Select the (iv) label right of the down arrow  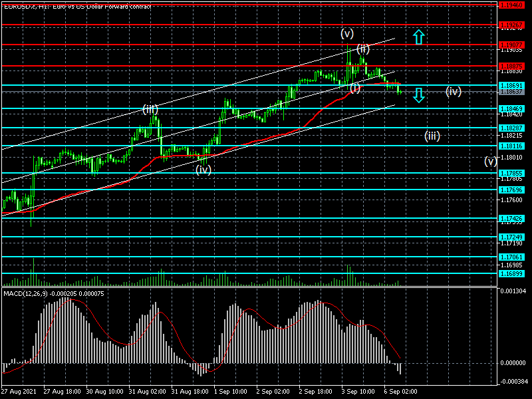tap(454, 91)
